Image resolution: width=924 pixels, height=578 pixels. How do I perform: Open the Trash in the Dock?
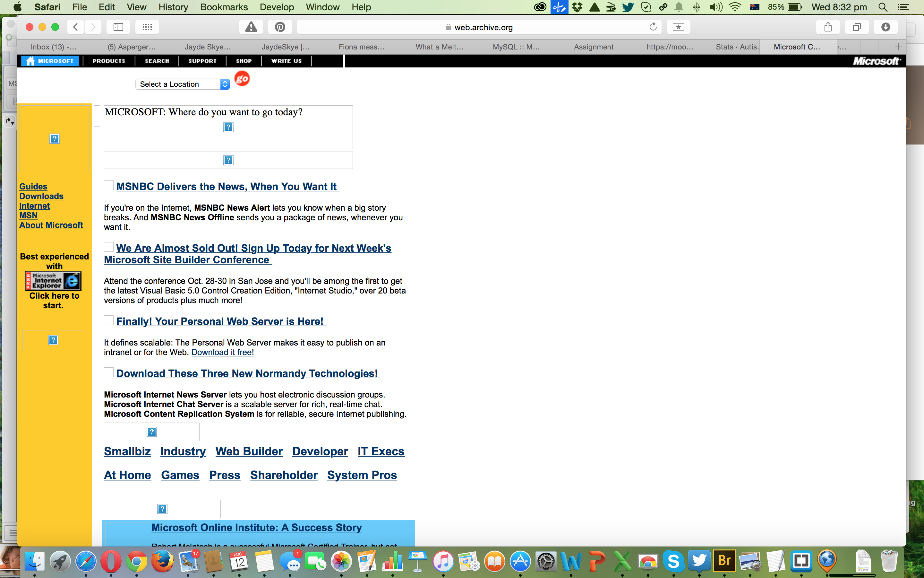coord(889,561)
